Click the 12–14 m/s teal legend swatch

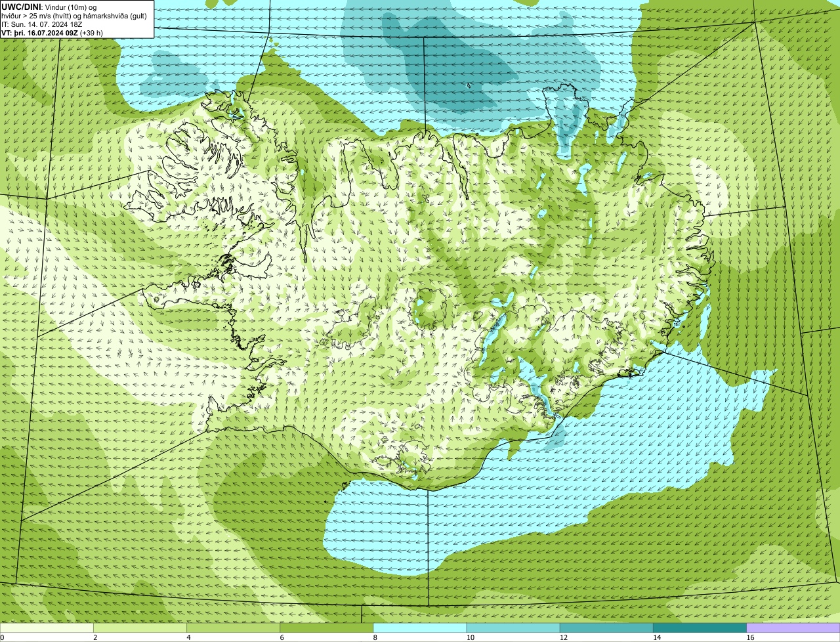pos(606,628)
